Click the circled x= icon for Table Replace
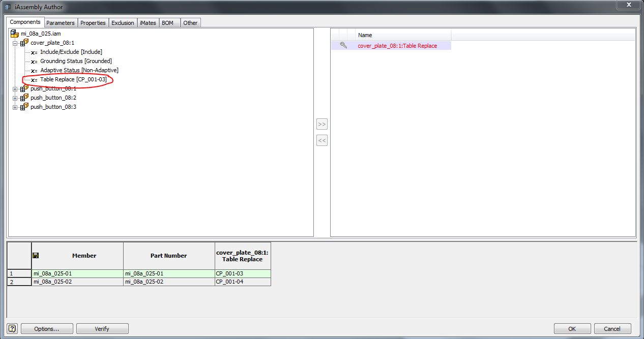This screenshot has height=339, width=644. coord(33,79)
